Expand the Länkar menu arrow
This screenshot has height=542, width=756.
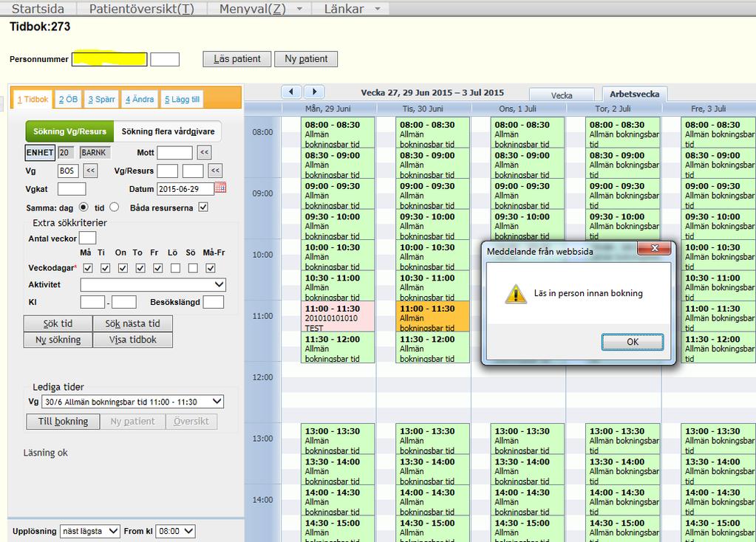(x=378, y=9)
